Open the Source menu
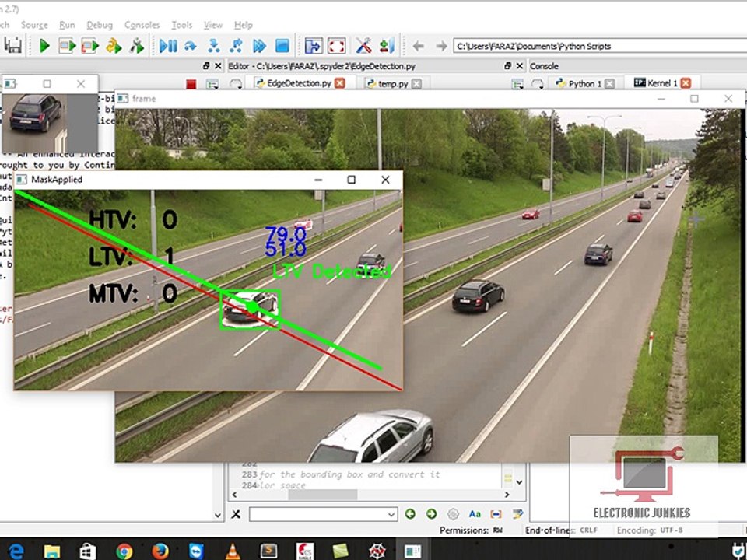Screen dimensions: 747x560 (x=34, y=25)
